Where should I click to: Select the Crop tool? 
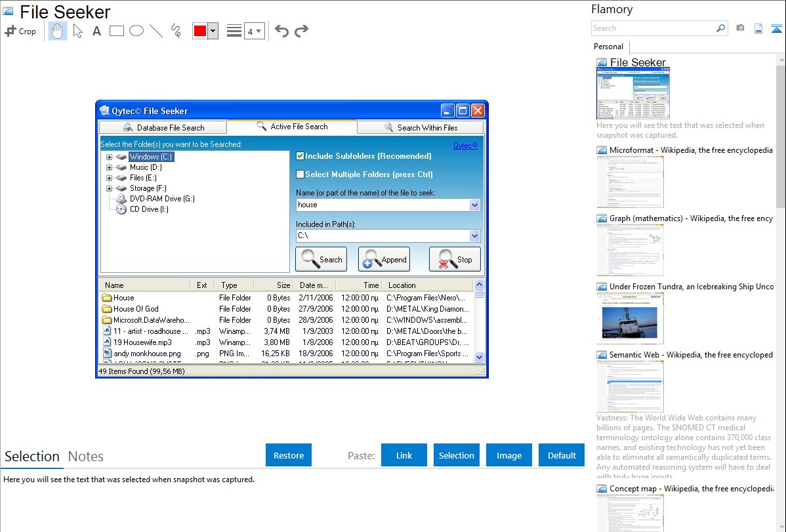(x=20, y=31)
